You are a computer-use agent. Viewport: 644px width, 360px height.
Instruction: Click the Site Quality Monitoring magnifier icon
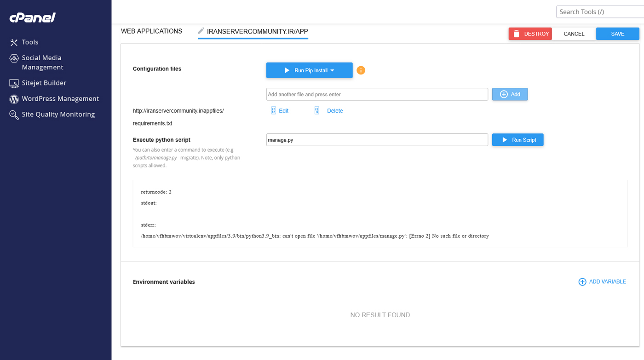tap(14, 114)
